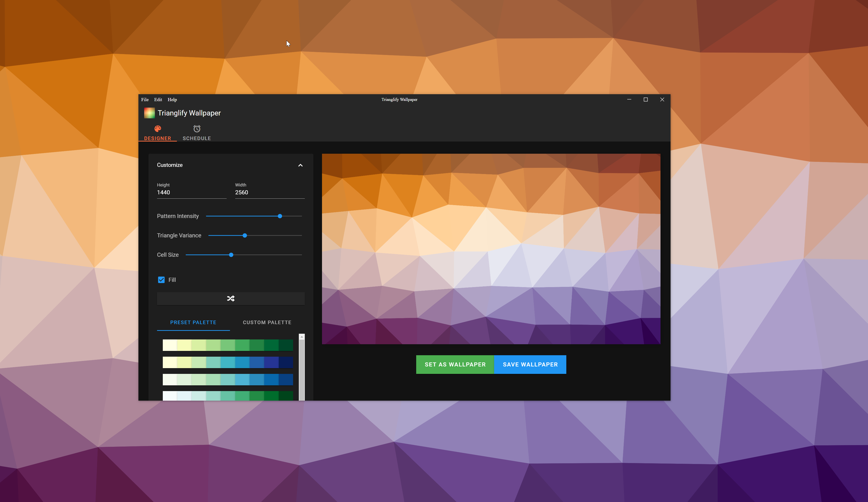Click the Schedule alarm clock icon
868x502 pixels.
point(197,129)
